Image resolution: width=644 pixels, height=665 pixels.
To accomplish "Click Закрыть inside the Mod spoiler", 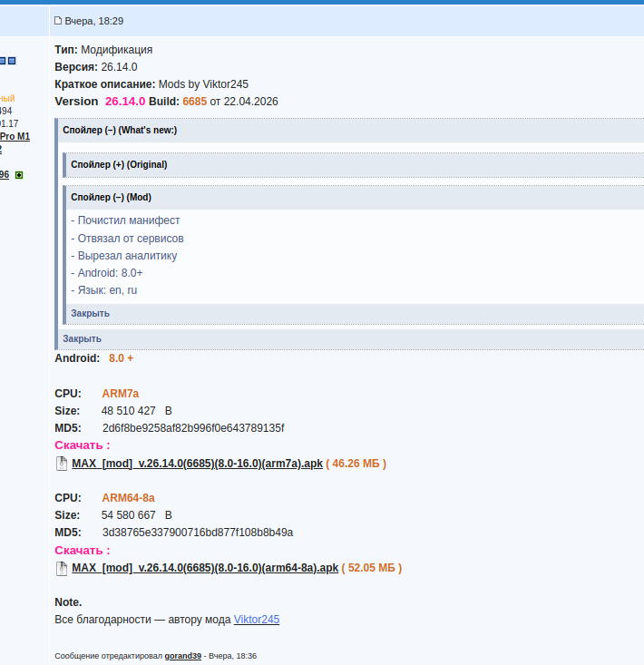I will point(91,313).
